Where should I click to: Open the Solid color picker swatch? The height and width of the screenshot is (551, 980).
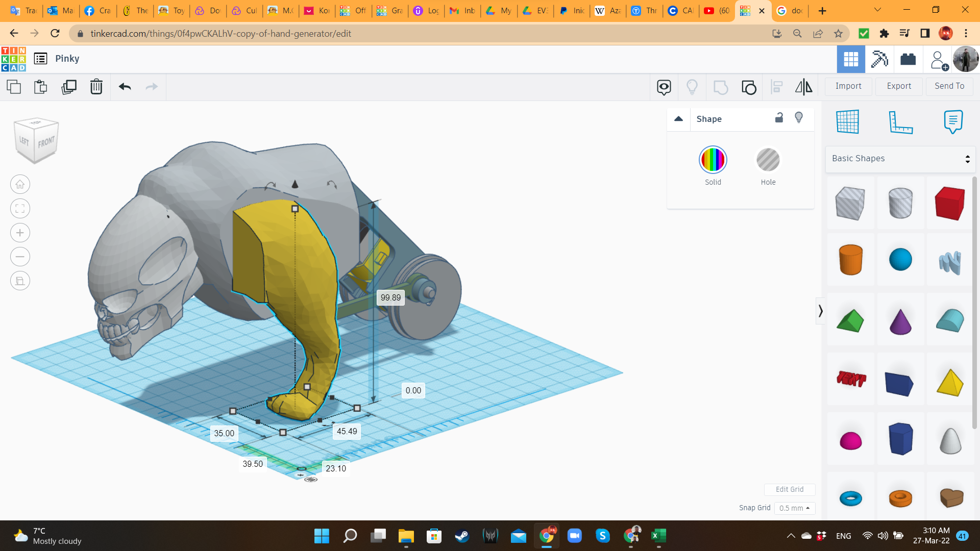pos(713,160)
